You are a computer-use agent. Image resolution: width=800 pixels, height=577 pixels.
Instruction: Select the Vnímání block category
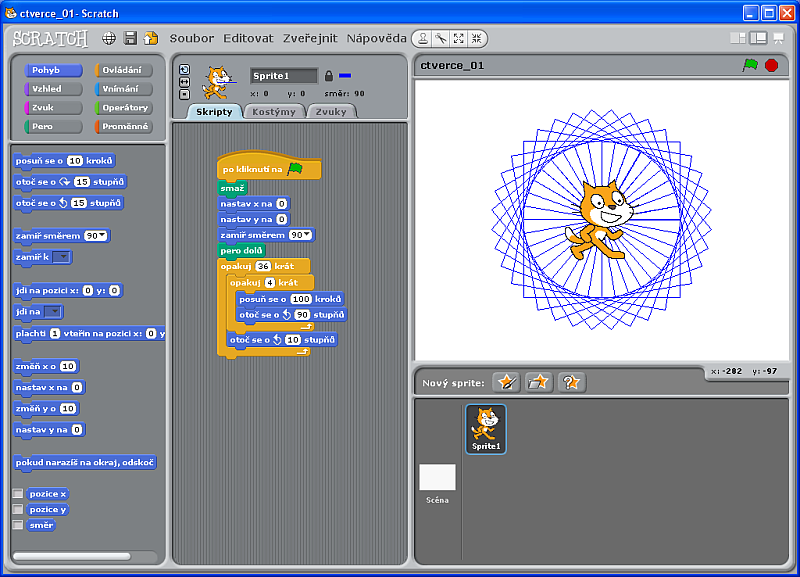coord(123,89)
